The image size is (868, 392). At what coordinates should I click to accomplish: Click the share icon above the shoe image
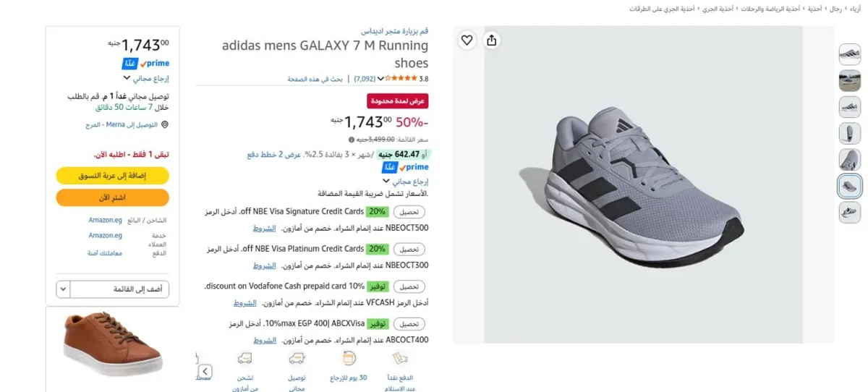point(492,41)
